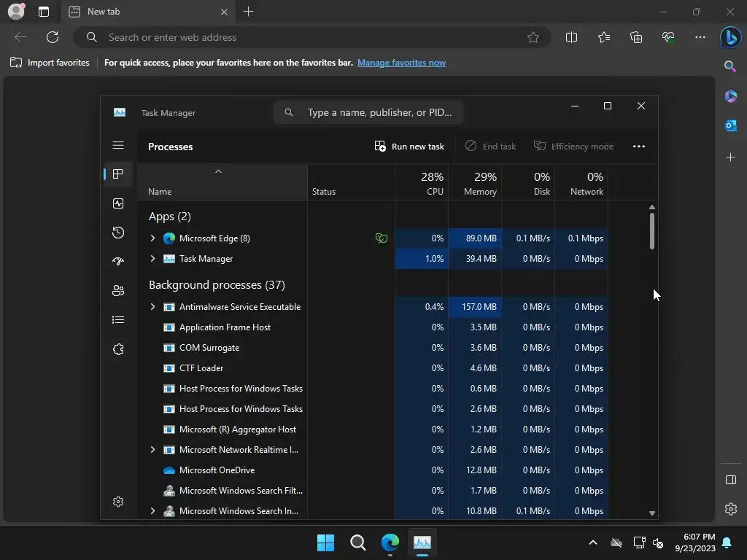
Task: Add page to favorites star in address bar
Action: 533,37
